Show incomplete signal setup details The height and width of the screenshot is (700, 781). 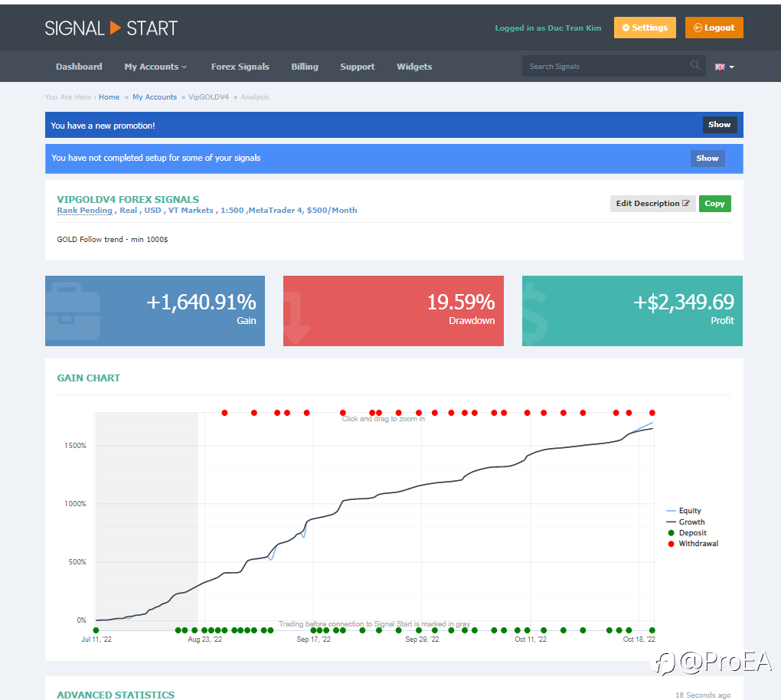point(707,159)
